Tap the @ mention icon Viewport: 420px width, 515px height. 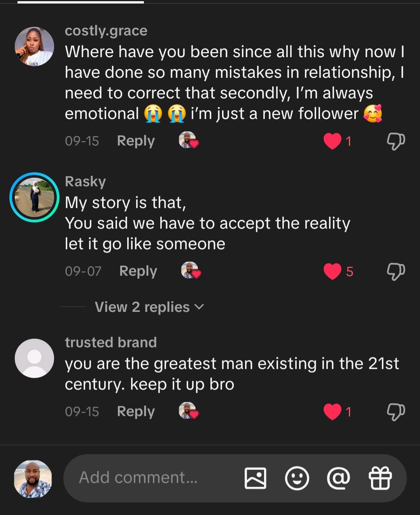pos(338,478)
